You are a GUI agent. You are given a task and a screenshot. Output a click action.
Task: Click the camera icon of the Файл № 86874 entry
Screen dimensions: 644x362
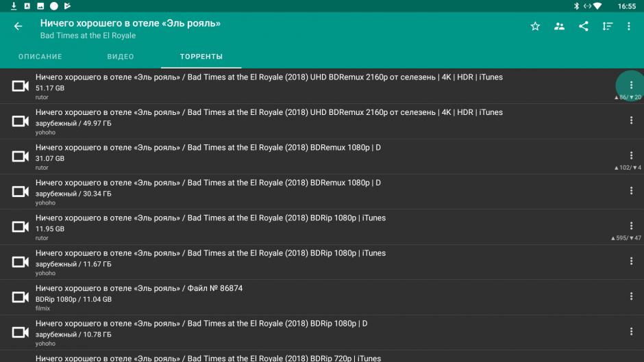tap(21, 297)
